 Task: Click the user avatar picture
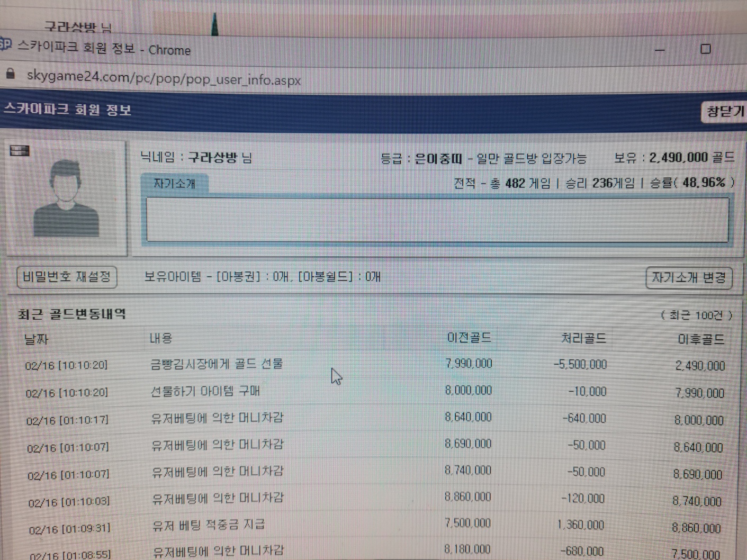click(66, 198)
